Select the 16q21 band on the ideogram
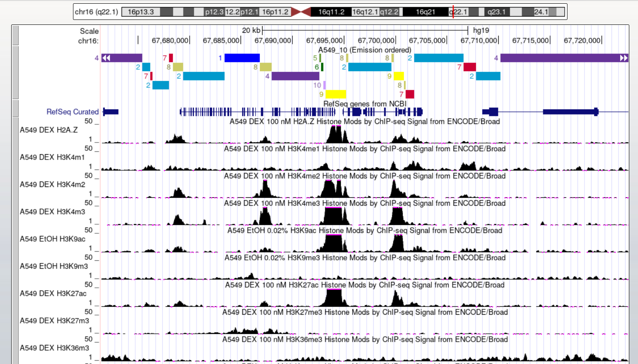638x364 pixels. coord(426,12)
